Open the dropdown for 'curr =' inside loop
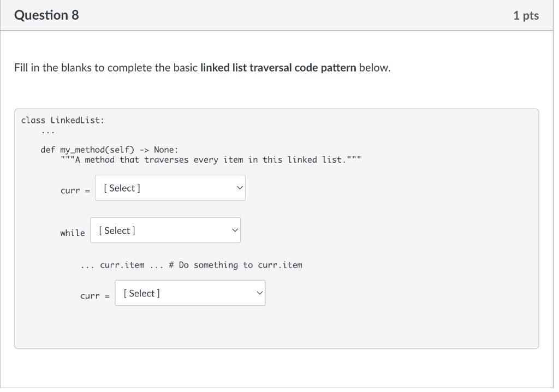559x392 pixels. tap(189, 293)
